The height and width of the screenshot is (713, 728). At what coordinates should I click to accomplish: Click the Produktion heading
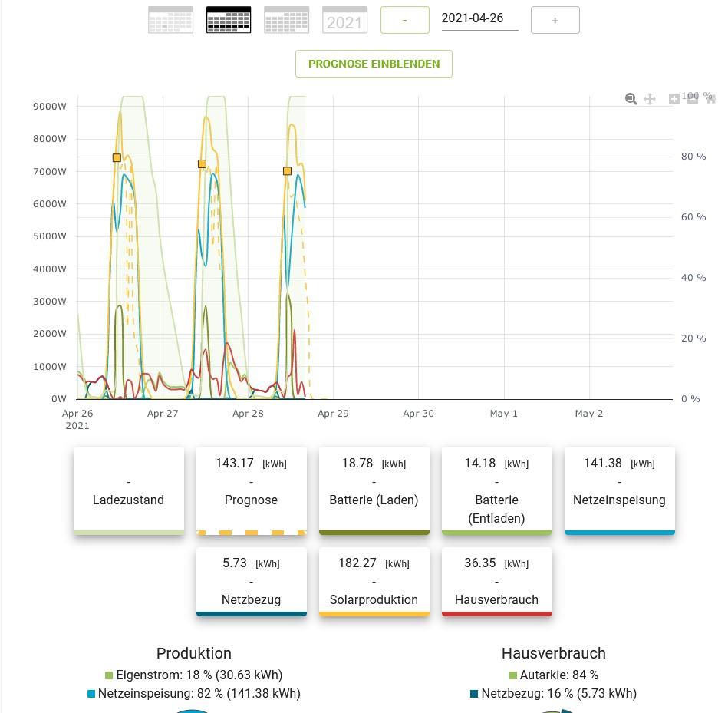pos(193,653)
